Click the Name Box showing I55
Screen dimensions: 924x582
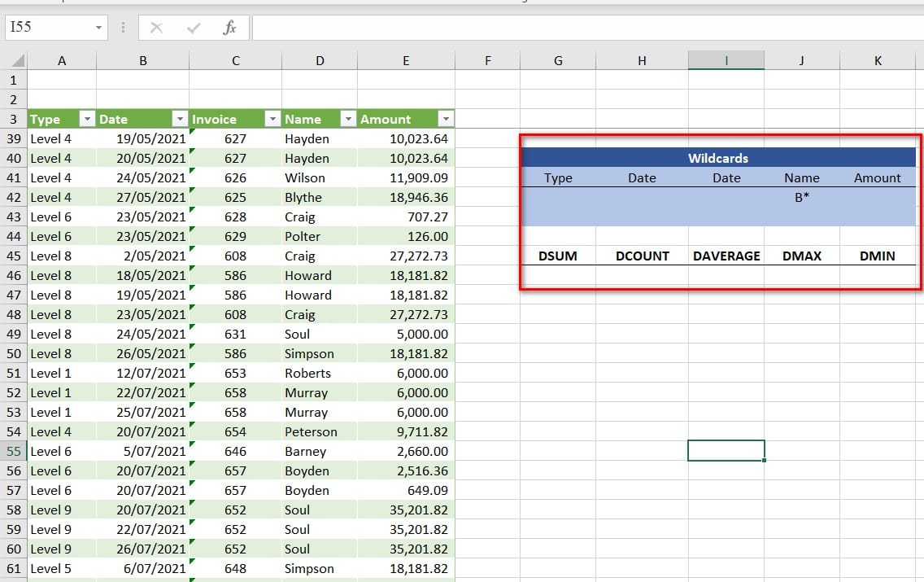tap(47, 28)
